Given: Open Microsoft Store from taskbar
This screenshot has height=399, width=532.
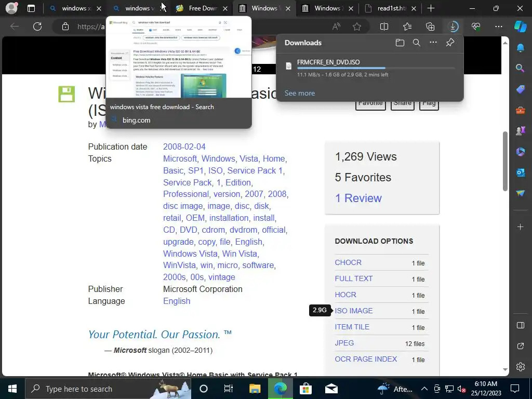Looking at the screenshot, I should 305,389.
